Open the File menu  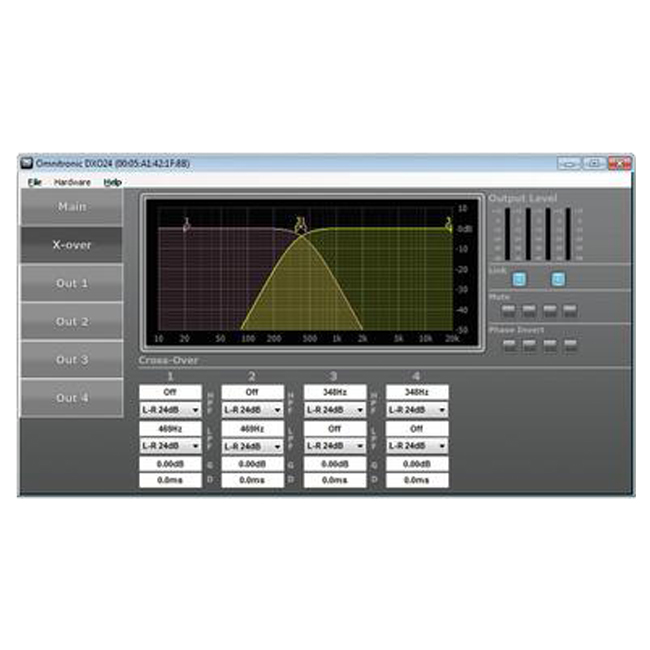click(35, 182)
